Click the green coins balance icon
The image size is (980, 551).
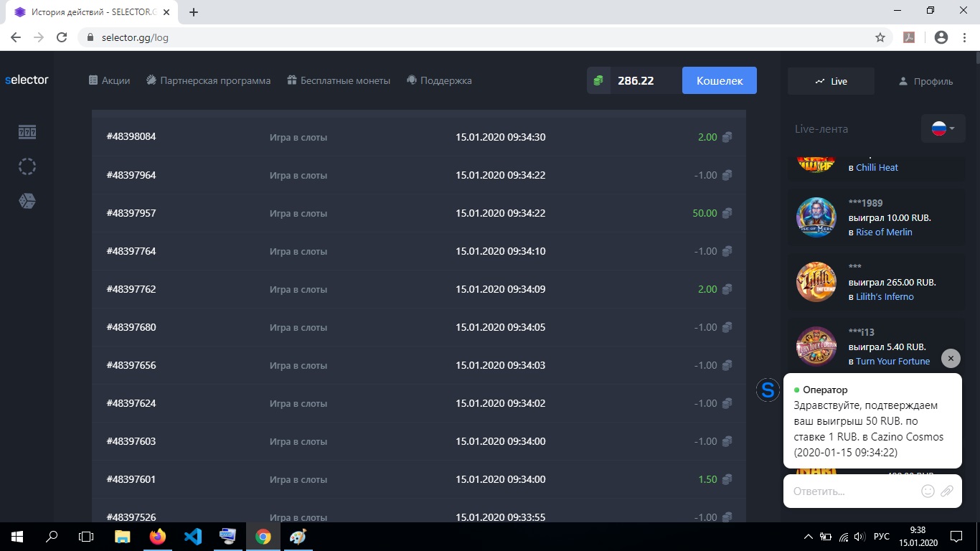coord(598,81)
